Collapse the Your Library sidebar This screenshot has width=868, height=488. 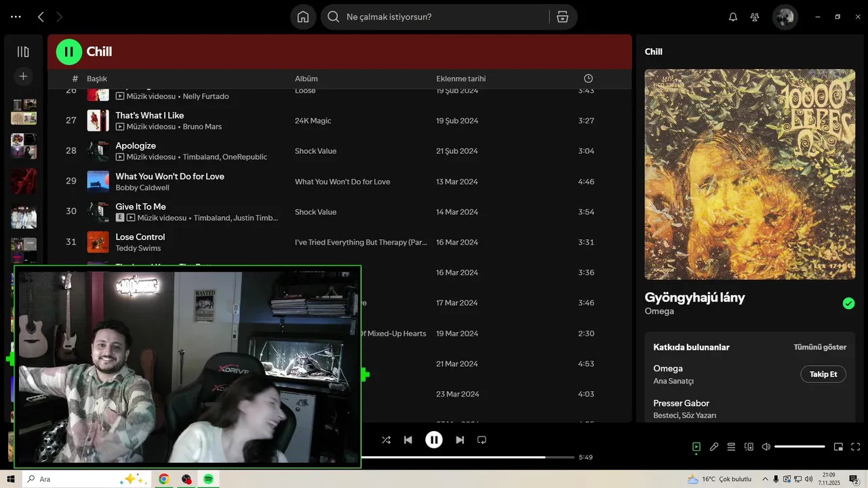click(23, 52)
